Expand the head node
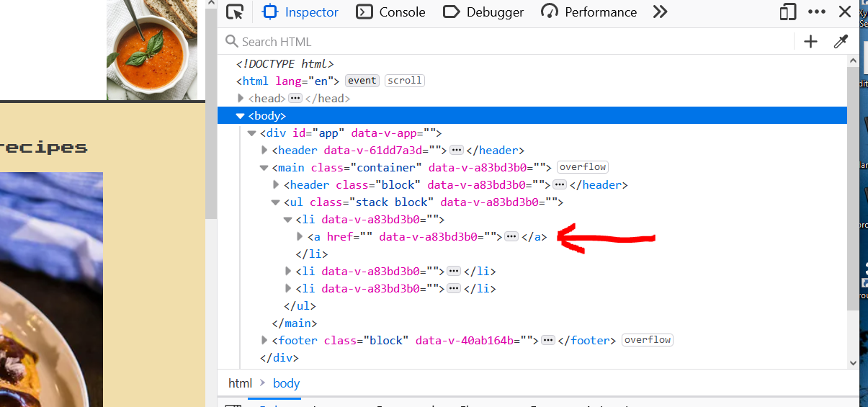868x407 pixels. click(241, 98)
